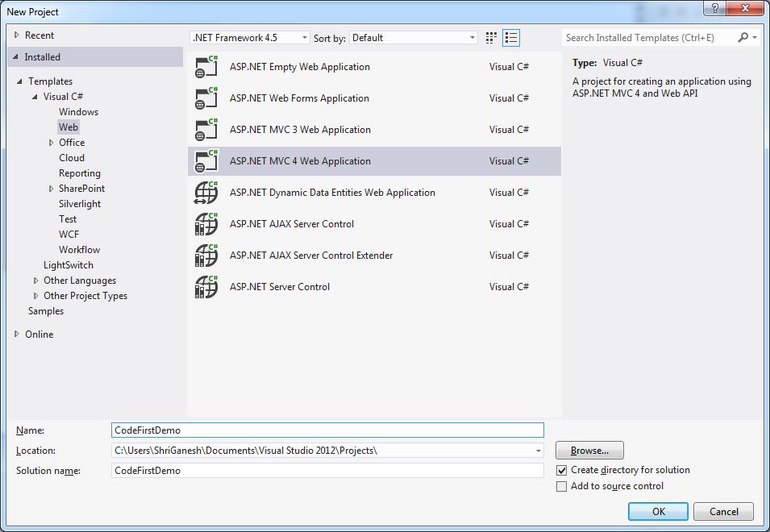Click the ASP.NET Server Control template icon
The width and height of the screenshot is (770, 532).
coord(206,287)
